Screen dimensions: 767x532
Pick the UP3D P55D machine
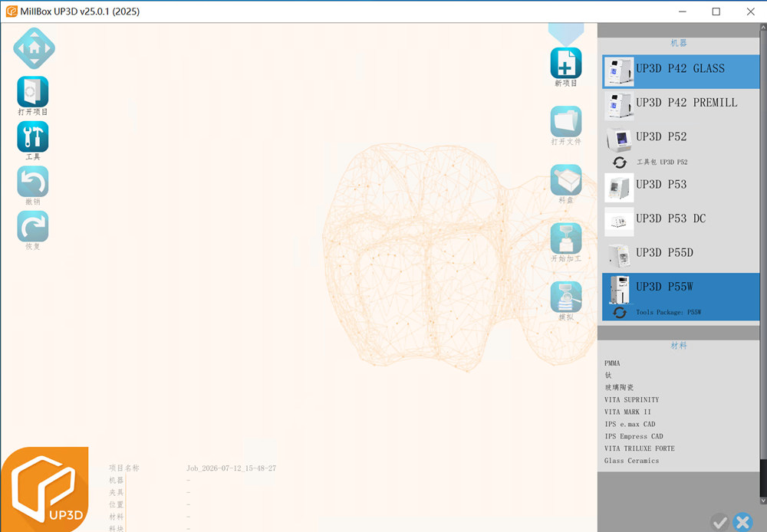pos(681,256)
